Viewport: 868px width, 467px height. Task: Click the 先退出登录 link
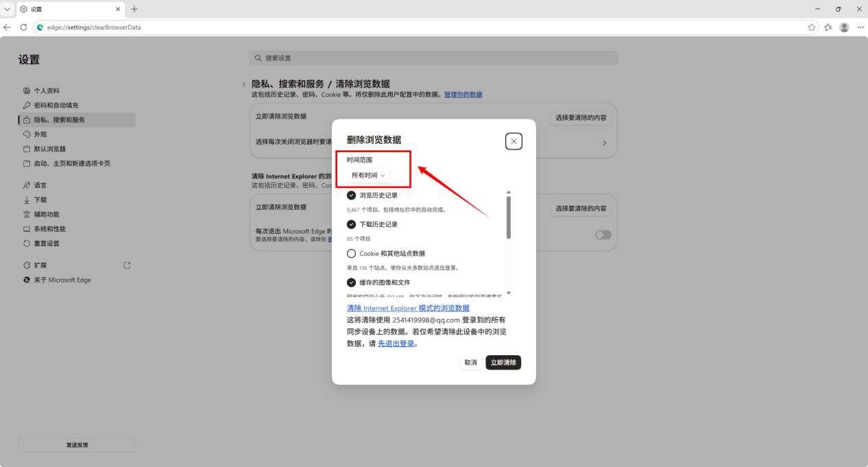(x=396, y=344)
